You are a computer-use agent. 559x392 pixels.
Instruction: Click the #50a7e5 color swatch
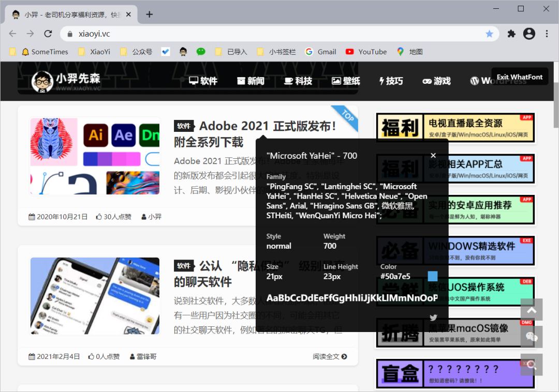click(x=433, y=276)
